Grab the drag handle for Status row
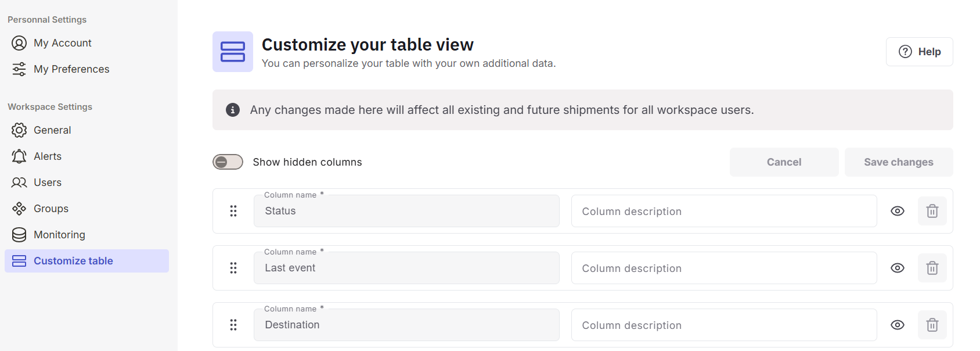This screenshot has width=980, height=351. [x=233, y=211]
